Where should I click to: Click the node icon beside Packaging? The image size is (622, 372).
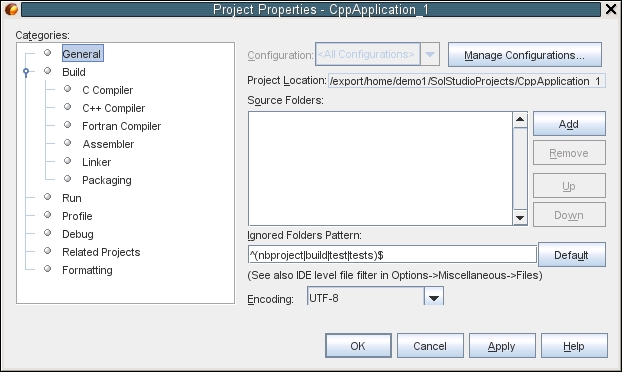[x=67, y=179]
